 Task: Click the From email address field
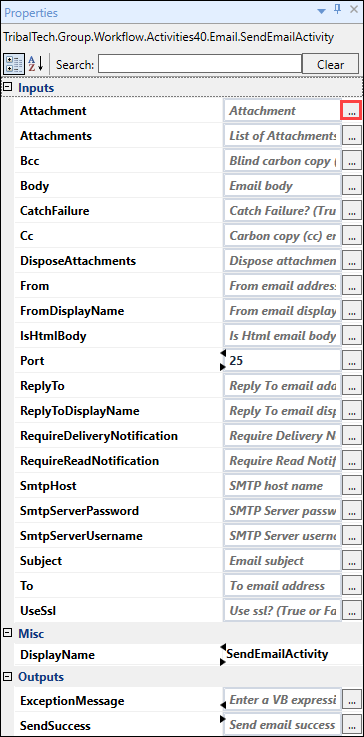click(x=282, y=286)
